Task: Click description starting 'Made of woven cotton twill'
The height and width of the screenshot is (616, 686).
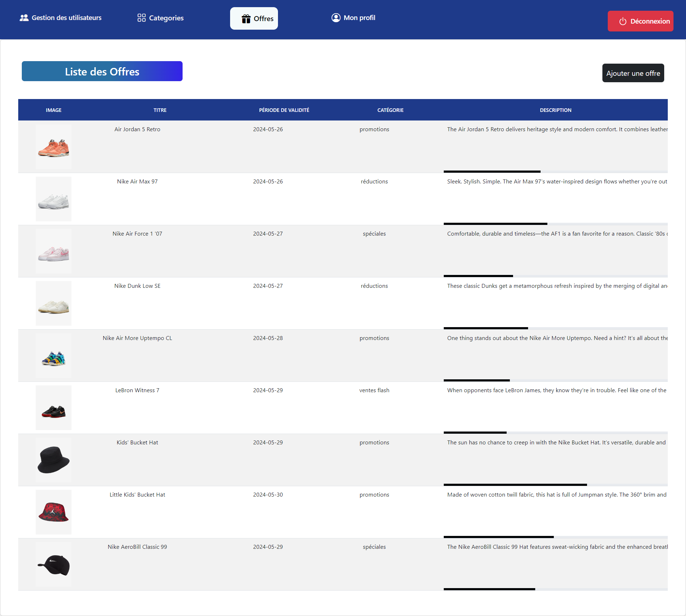Action: click(557, 495)
